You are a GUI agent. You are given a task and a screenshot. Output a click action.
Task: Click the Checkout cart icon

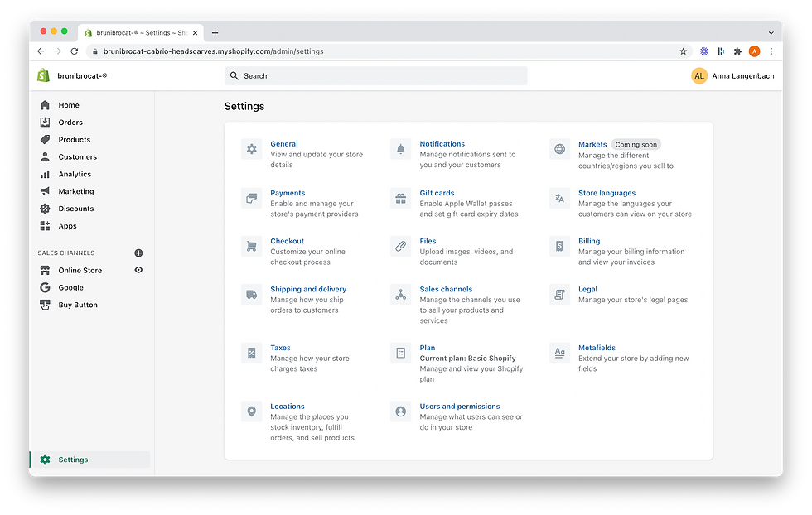point(251,247)
